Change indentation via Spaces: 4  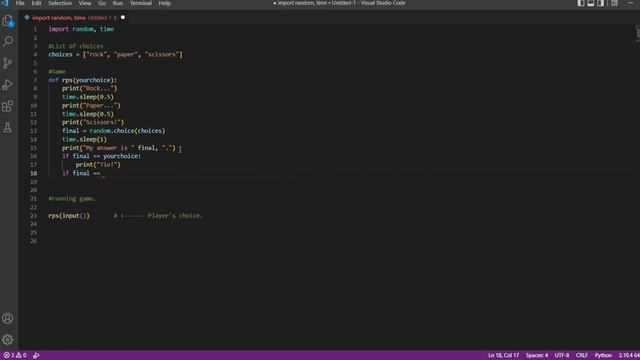pyautogui.click(x=537, y=355)
